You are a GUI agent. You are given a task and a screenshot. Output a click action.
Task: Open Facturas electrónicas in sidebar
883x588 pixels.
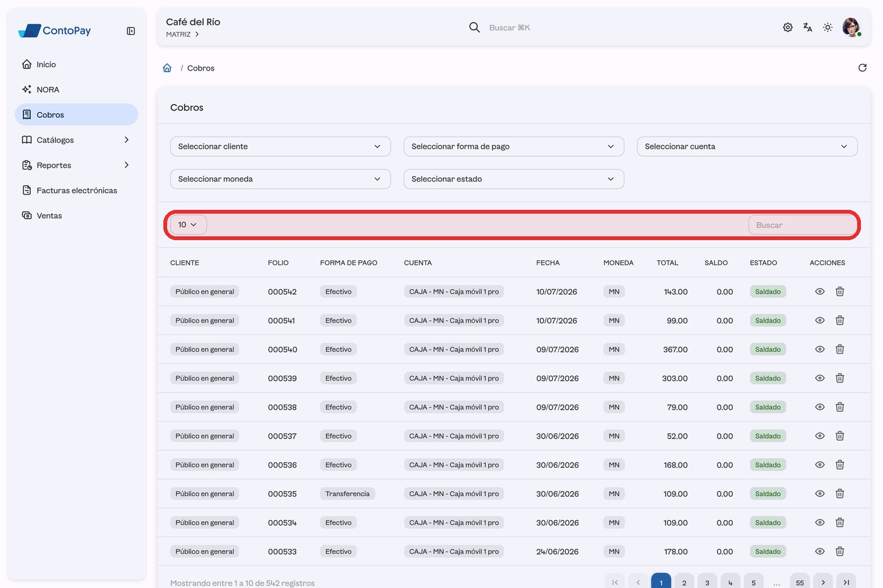click(76, 190)
